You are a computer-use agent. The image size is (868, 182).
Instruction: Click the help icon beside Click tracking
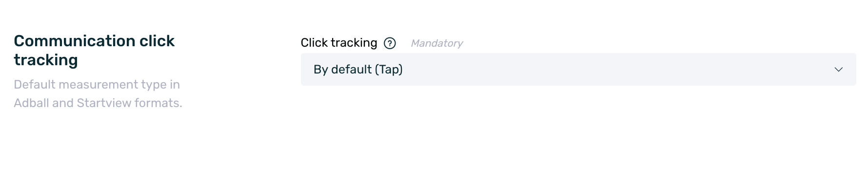coord(390,43)
